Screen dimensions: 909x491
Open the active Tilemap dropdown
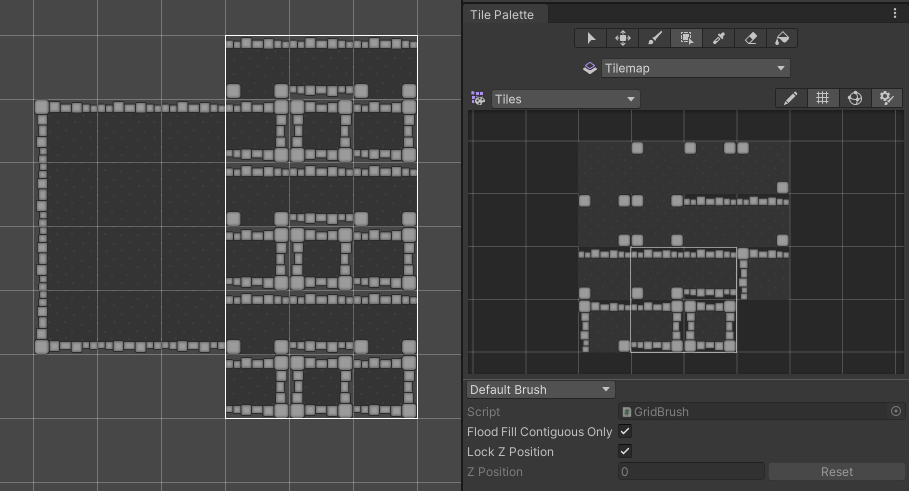695,68
